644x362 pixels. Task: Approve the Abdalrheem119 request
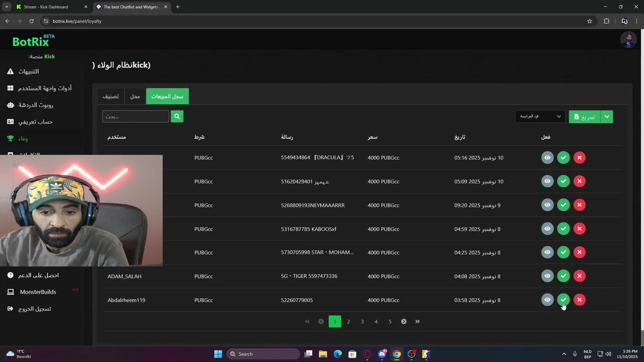563,300
